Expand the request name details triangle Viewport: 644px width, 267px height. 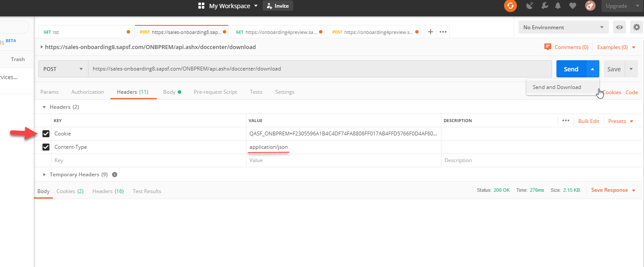click(42, 47)
